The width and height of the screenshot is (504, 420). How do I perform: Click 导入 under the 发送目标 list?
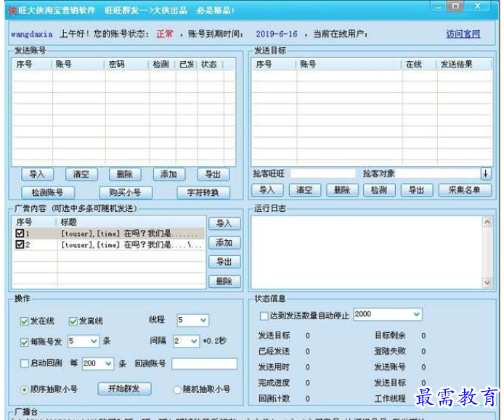point(267,190)
